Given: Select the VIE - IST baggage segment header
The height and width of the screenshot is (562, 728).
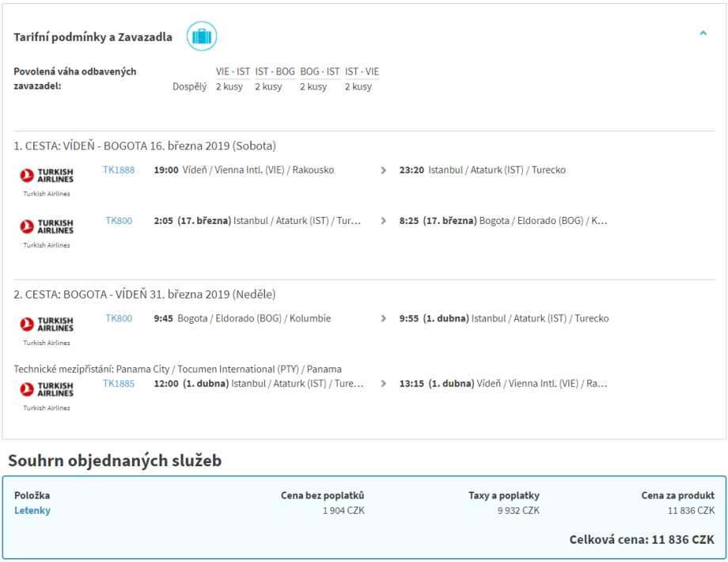Looking at the screenshot, I should tap(233, 71).
